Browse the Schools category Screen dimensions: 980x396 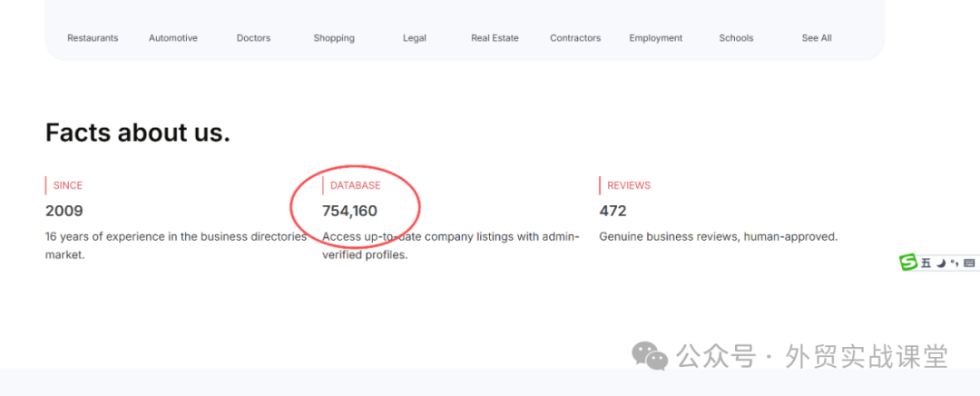click(736, 38)
